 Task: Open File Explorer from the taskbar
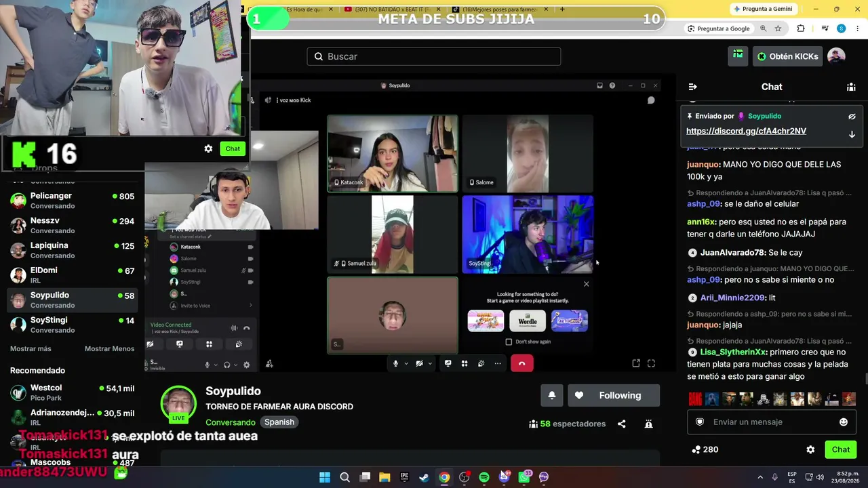point(384,477)
